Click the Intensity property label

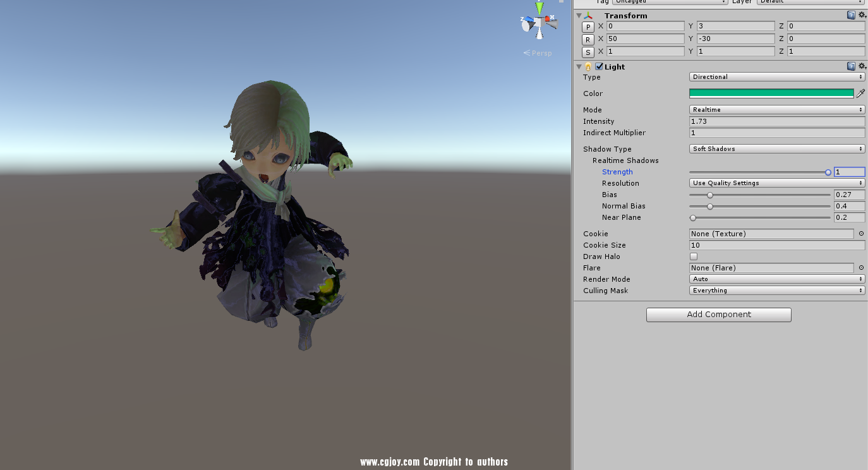[598, 121]
